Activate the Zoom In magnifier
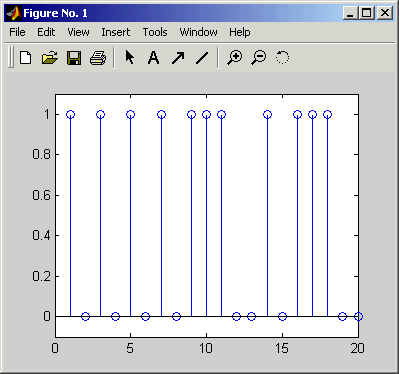The width and height of the screenshot is (399, 374). (235, 57)
